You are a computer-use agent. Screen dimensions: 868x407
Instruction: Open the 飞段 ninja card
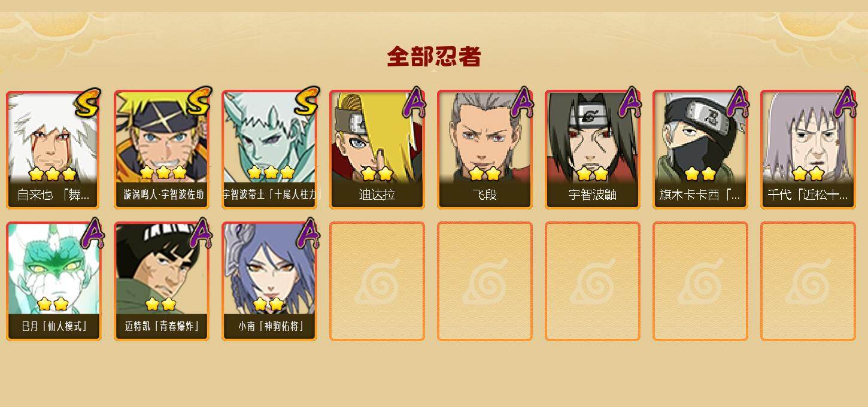click(485, 150)
